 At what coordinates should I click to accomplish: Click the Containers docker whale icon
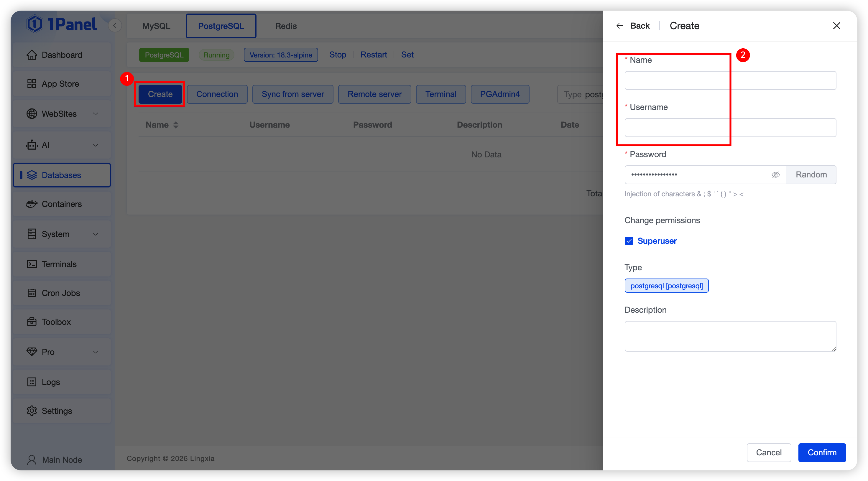[32, 204]
